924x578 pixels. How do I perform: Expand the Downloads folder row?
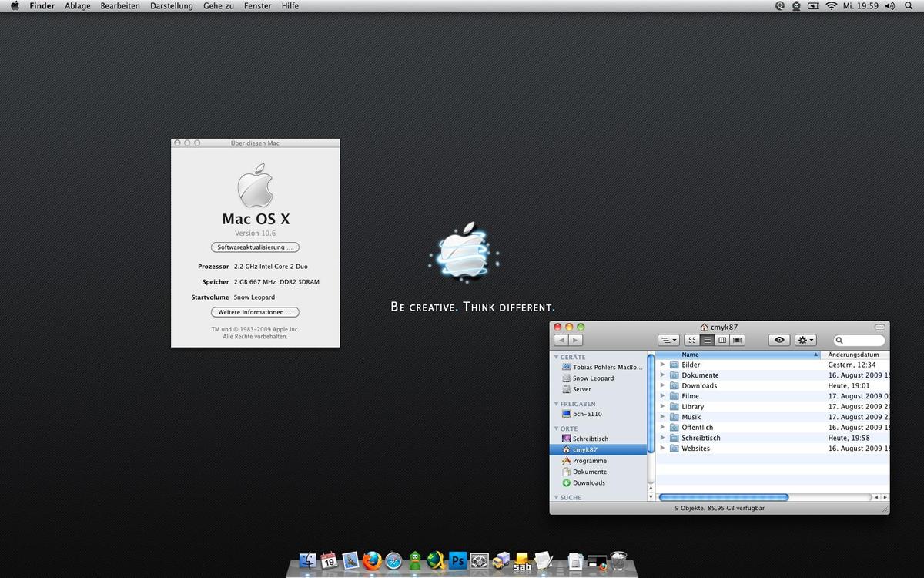[x=662, y=385]
